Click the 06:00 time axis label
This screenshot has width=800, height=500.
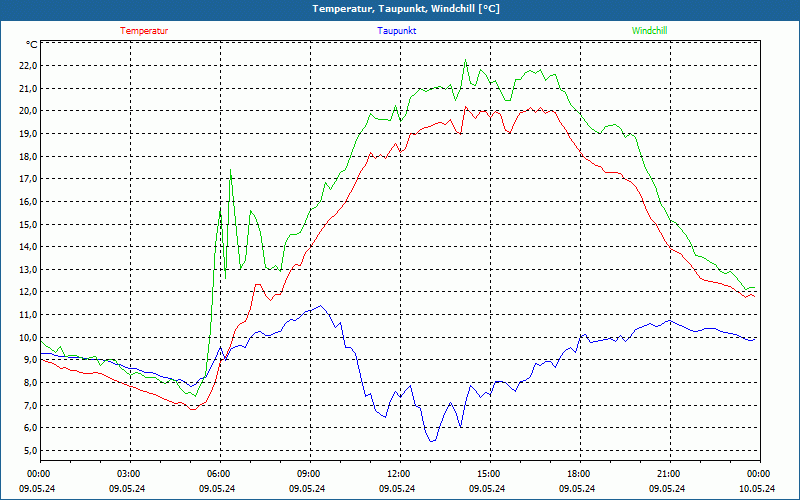tap(218, 474)
